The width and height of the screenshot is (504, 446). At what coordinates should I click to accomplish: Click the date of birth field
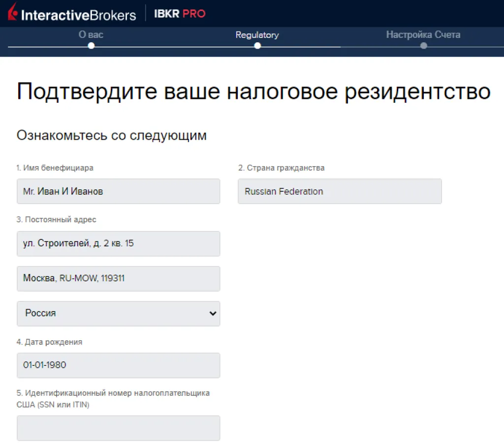(x=118, y=365)
